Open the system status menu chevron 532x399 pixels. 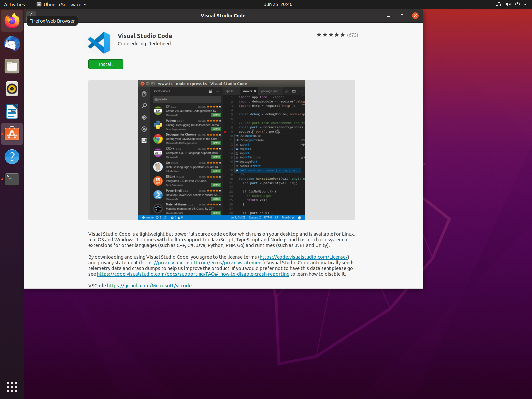click(525, 4)
